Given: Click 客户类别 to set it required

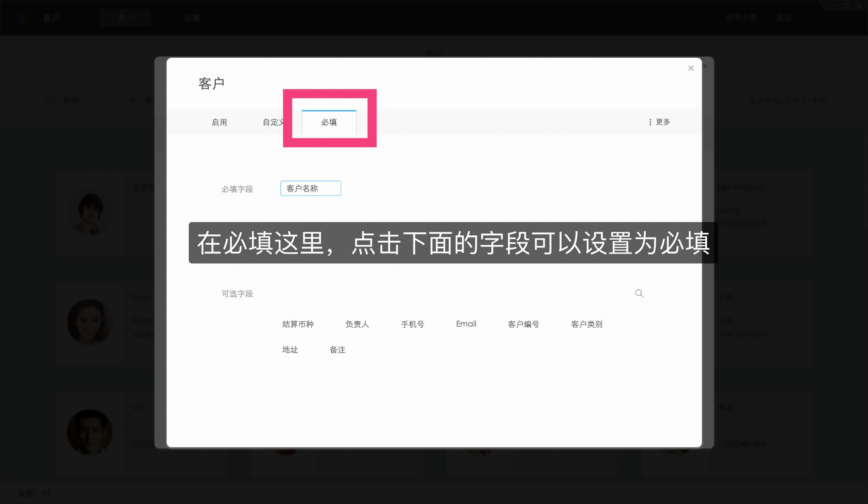Looking at the screenshot, I should pyautogui.click(x=586, y=324).
